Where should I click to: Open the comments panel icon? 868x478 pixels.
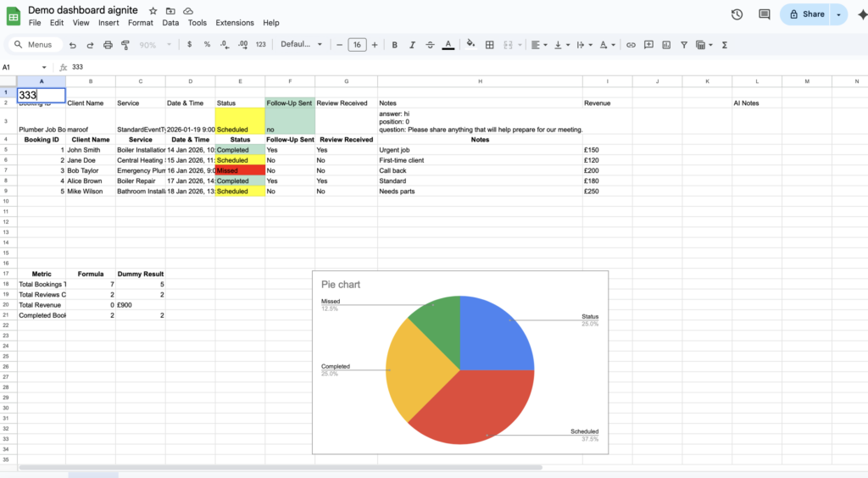[765, 14]
